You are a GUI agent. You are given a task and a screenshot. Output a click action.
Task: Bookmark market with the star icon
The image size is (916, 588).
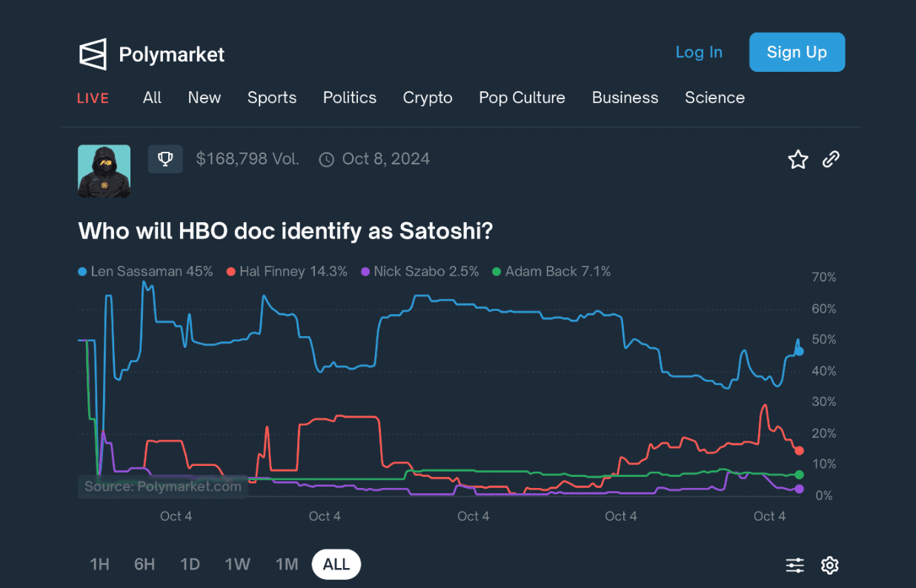tap(797, 159)
